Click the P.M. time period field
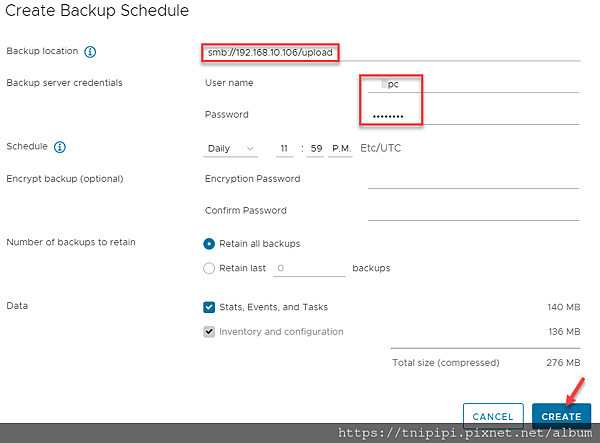Viewport: 600px width, 443px height. coord(340,149)
